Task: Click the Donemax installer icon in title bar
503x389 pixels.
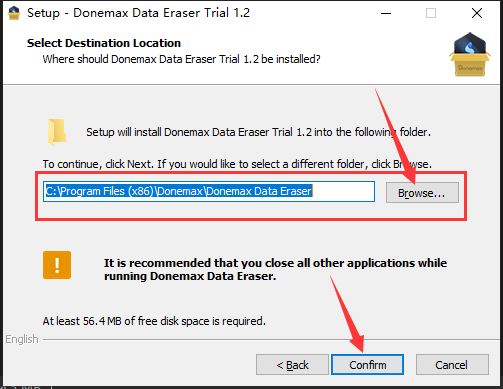Action: tap(14, 13)
